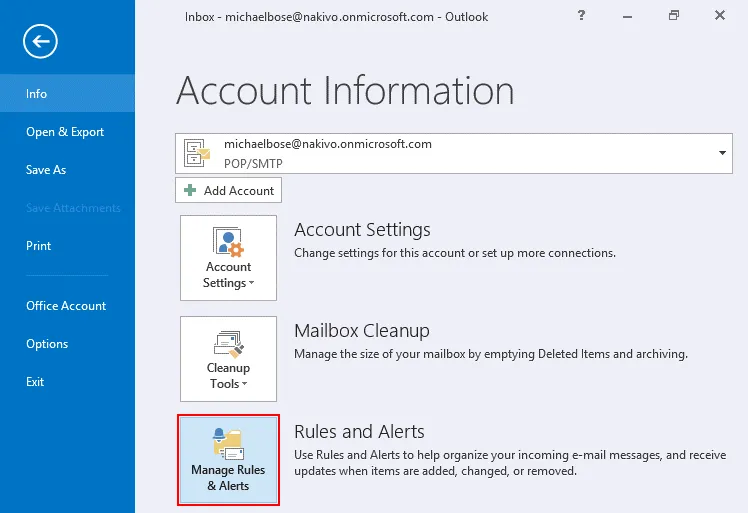Expand the Cleanup Tools dropdown button

(x=228, y=359)
